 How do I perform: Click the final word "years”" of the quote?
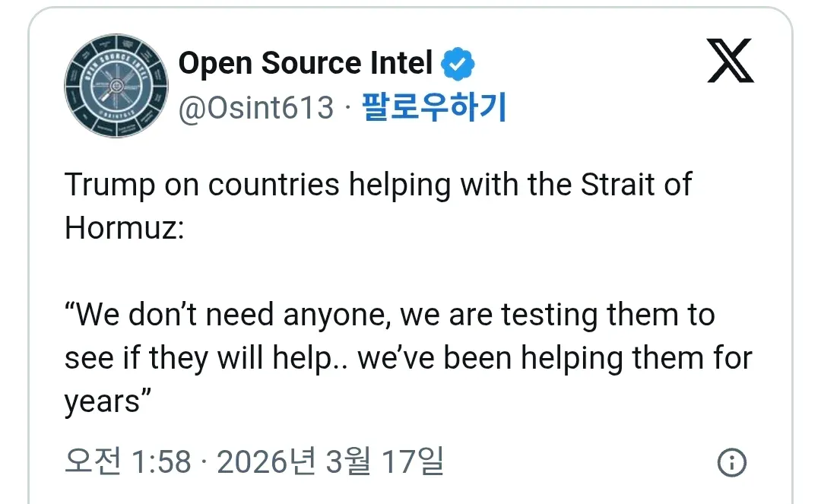point(103,401)
